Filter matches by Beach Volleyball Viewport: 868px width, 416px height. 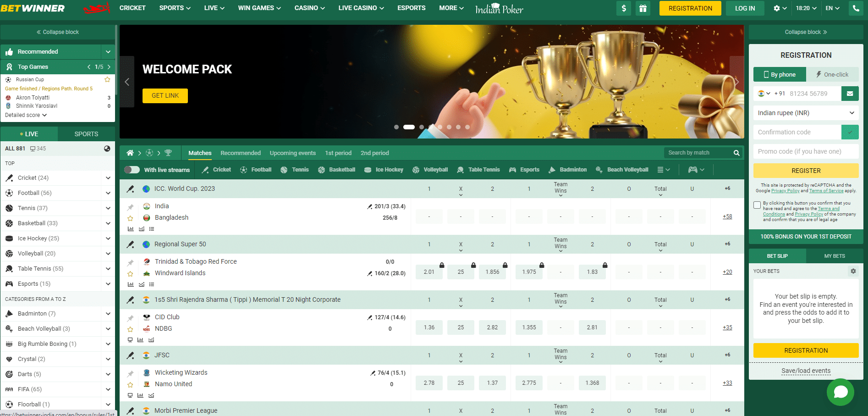click(x=622, y=170)
